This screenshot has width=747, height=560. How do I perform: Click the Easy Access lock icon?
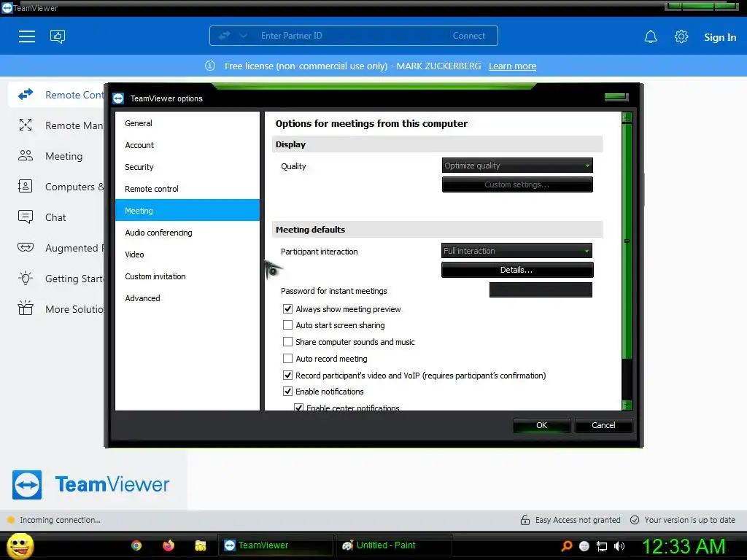click(x=525, y=520)
